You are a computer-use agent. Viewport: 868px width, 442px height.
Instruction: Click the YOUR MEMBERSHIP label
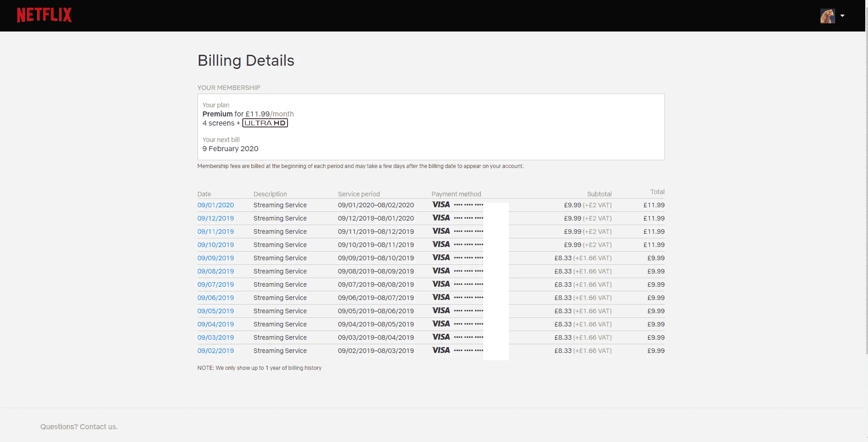tap(229, 88)
